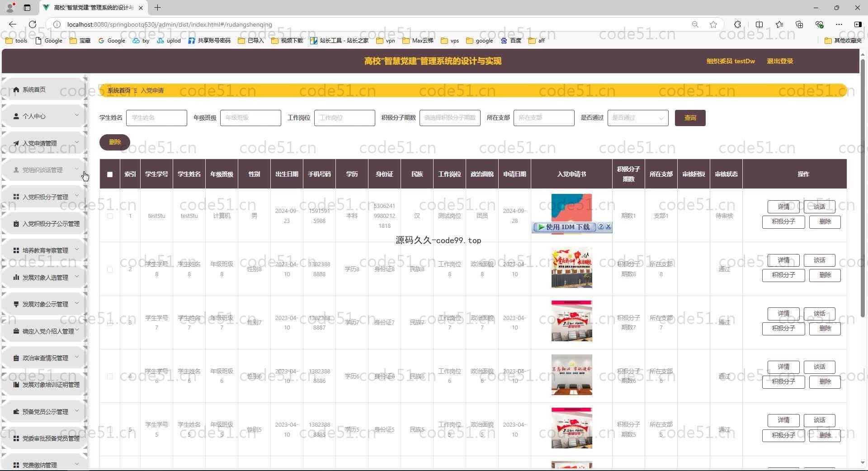Open 党费缴纳管理 sidebar menu
868x471 pixels.
tap(44, 465)
